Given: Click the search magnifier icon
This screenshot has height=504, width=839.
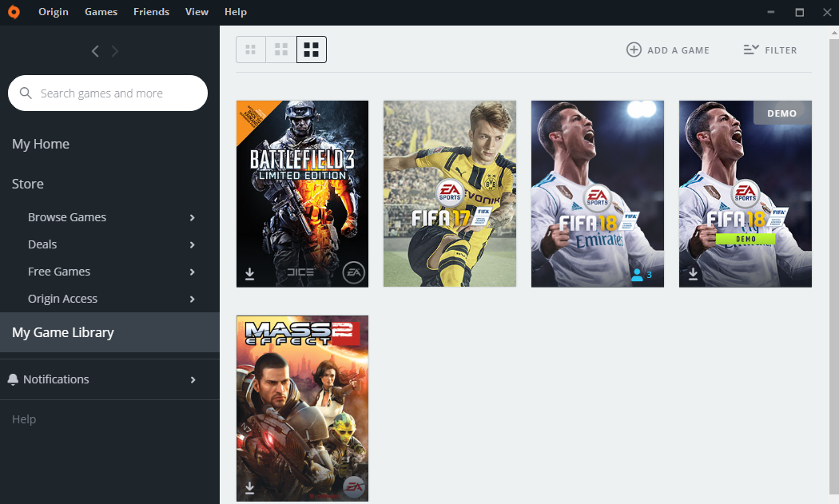Looking at the screenshot, I should point(25,93).
